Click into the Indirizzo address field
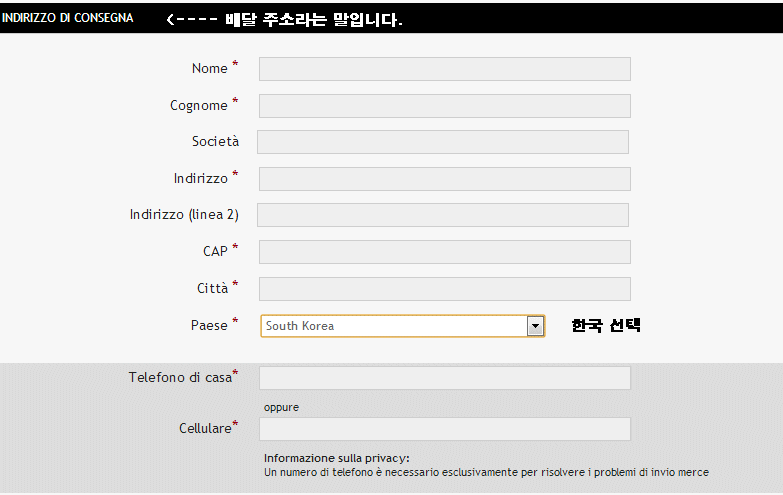The image size is (783, 495). pos(444,179)
